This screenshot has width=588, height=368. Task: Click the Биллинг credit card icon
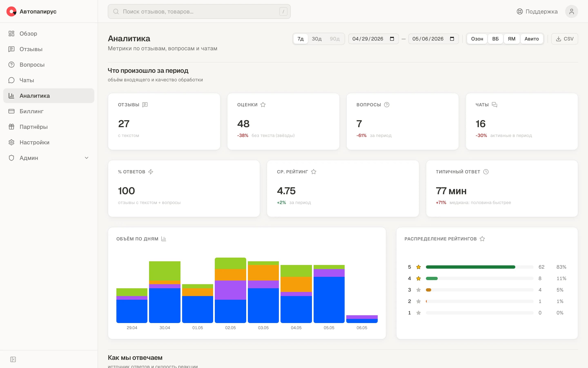(x=11, y=111)
